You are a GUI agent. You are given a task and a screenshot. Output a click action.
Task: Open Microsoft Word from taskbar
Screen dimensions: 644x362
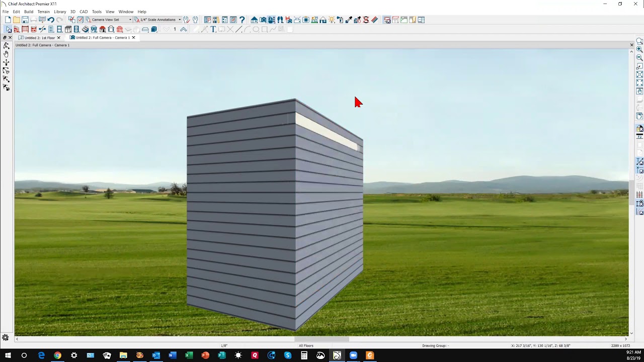(173, 355)
